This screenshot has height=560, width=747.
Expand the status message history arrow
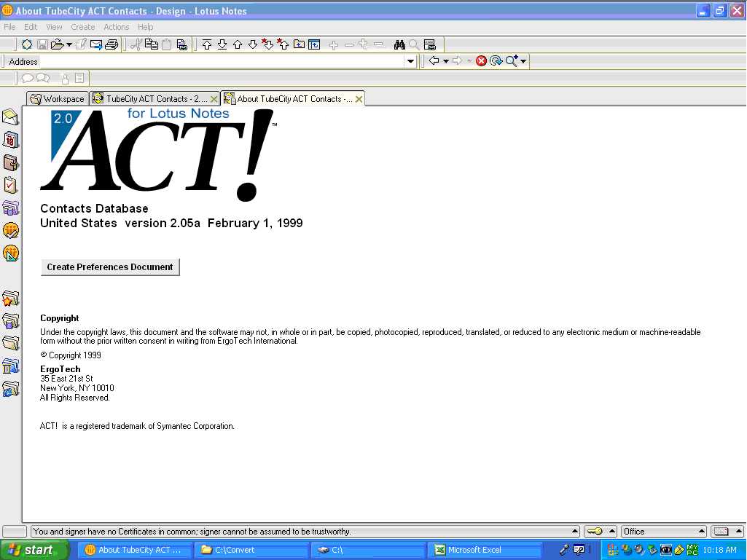(x=575, y=531)
